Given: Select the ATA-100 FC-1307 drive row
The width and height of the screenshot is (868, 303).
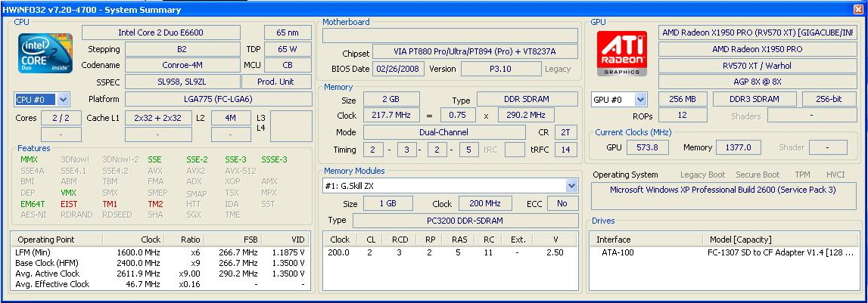Looking at the screenshot, I should click(723, 252).
